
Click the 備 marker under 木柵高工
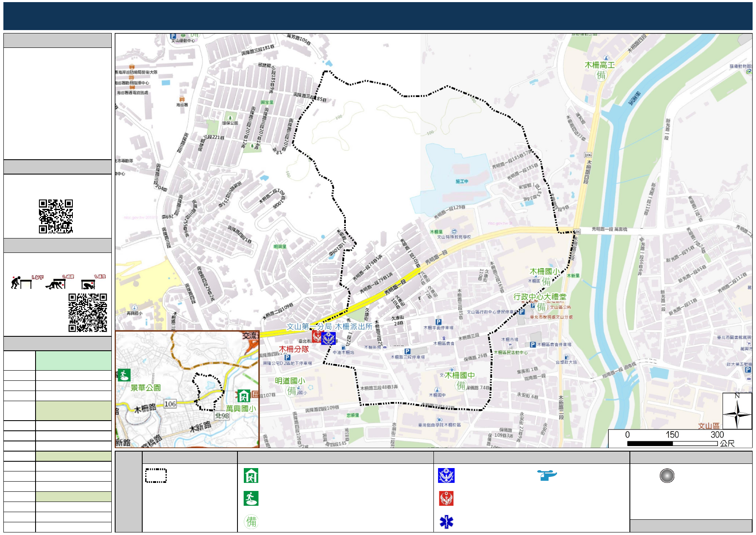point(601,75)
